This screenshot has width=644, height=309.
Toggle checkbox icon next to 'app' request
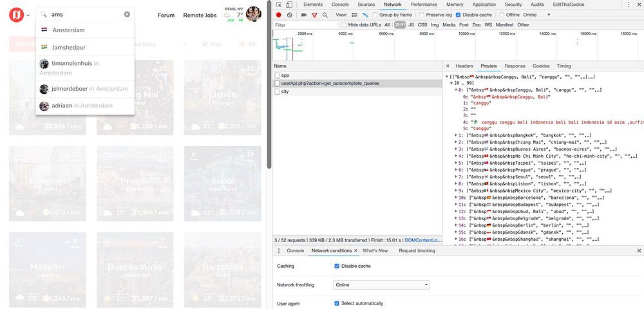(277, 75)
